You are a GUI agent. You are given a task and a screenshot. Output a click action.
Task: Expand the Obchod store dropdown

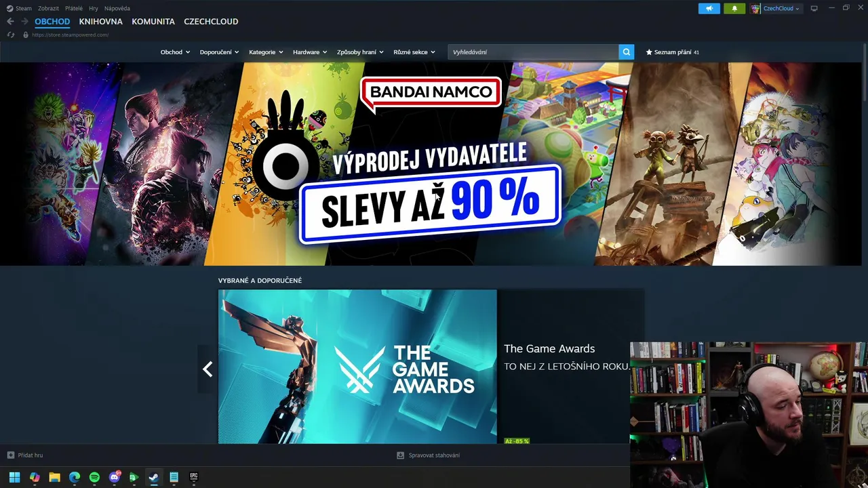pyautogui.click(x=175, y=52)
